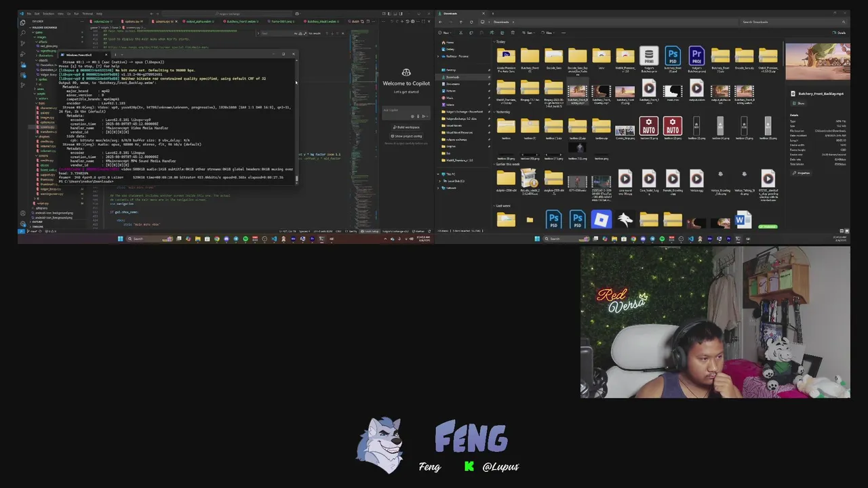868x488 pixels.
Task: Collapse the Last week group
Action: pyautogui.click(x=494, y=206)
